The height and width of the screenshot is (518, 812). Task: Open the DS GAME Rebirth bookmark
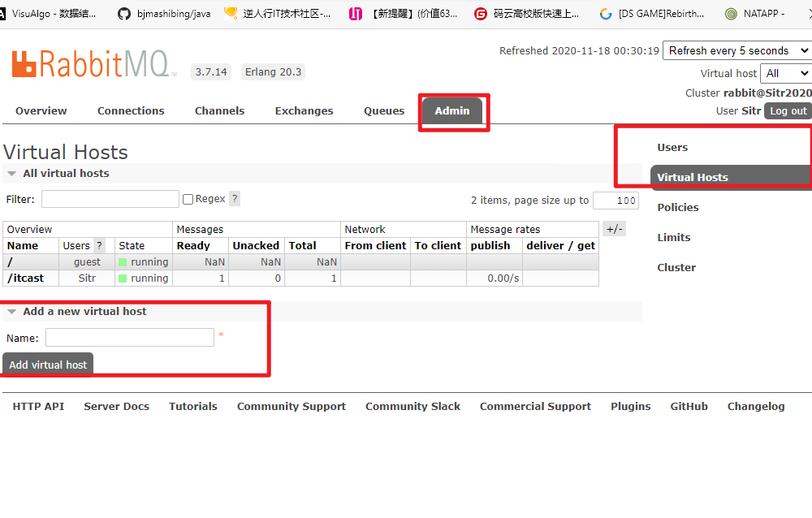tap(651, 14)
